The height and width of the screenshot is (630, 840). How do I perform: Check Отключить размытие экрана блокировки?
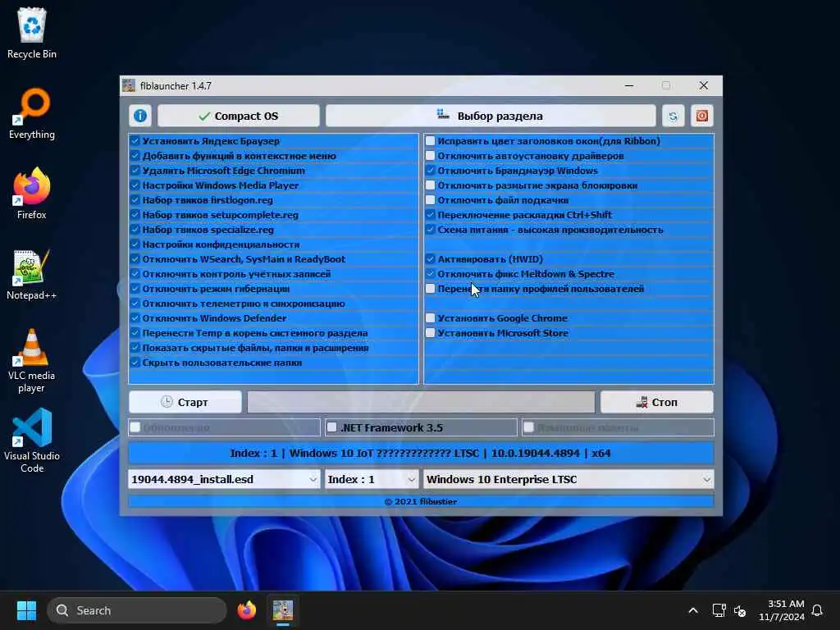point(430,185)
